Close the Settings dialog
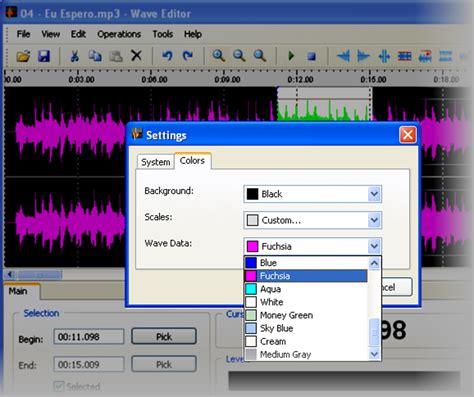This screenshot has height=397, width=474. 408,135
